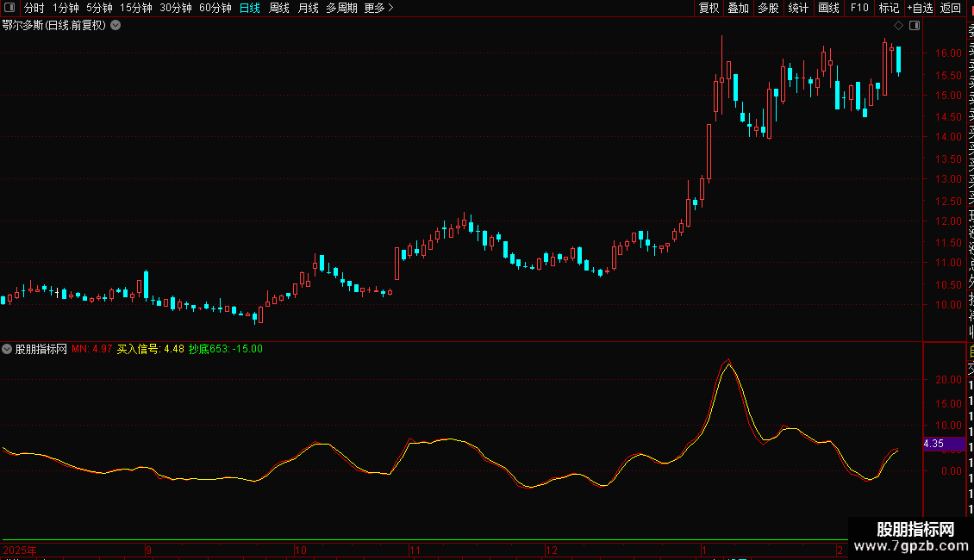Open the 多股 multi-stock view

tap(768, 8)
